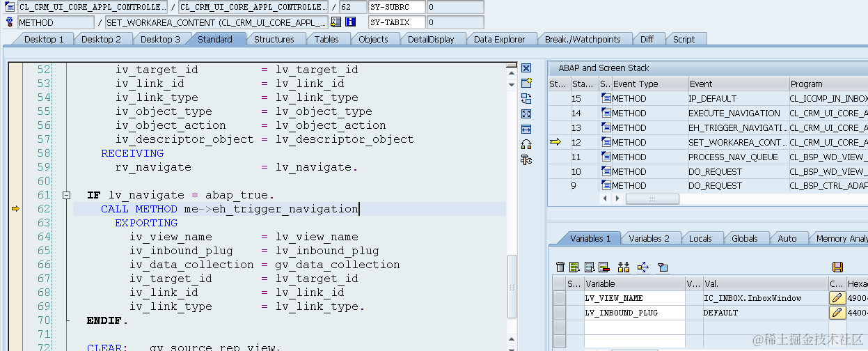
Task: Click the method icon in stack row 12
Action: [605, 142]
